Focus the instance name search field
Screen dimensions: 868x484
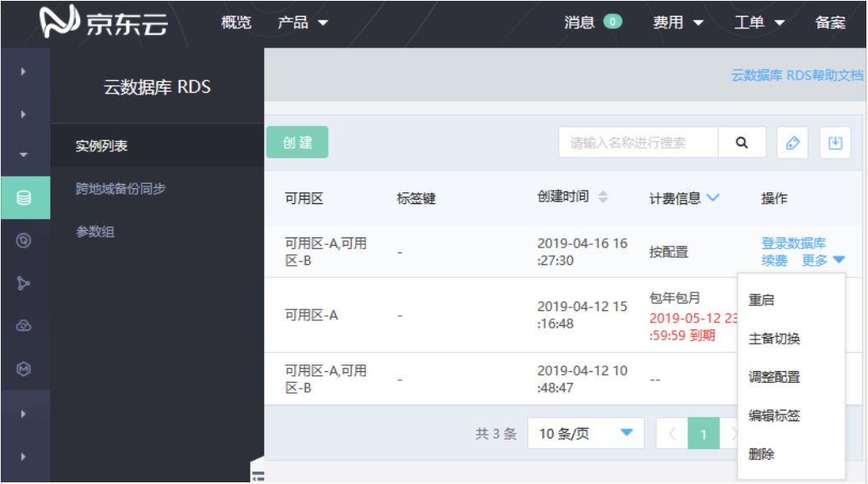[x=637, y=142]
